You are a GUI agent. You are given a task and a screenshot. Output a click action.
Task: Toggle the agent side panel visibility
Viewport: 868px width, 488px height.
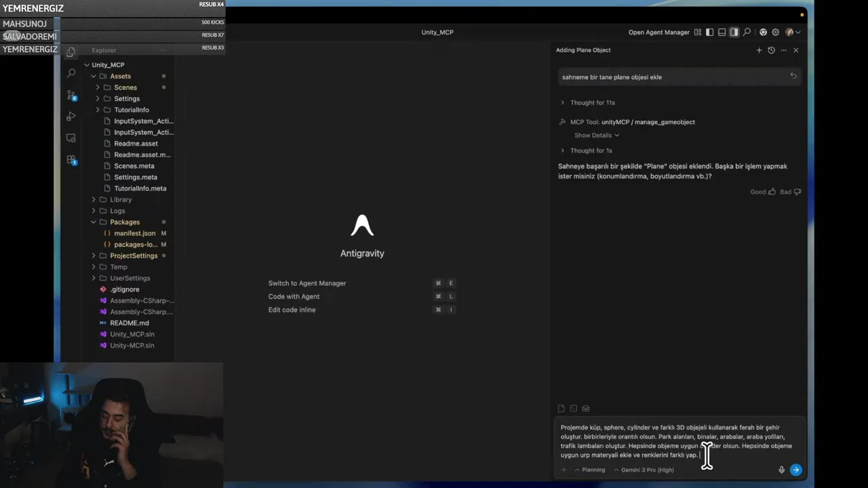pyautogui.click(x=734, y=32)
